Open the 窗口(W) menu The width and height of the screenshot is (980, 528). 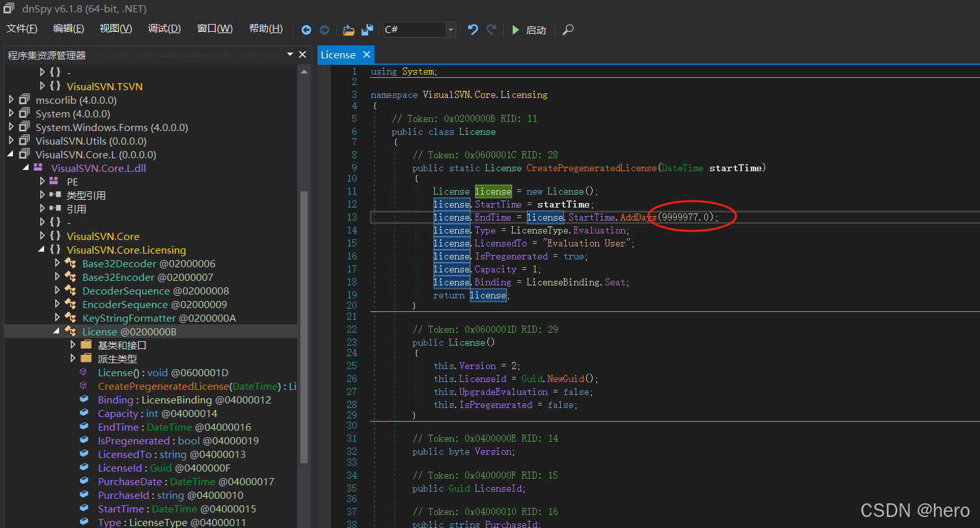215,29
